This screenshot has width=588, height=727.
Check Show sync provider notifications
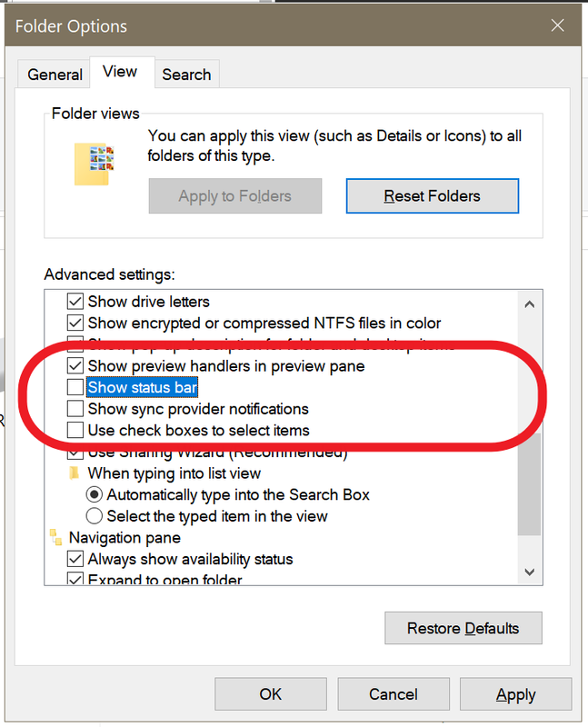(75, 409)
